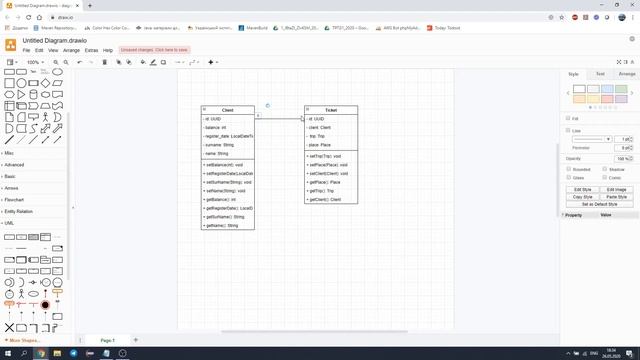
Task: Expand the Advanced shapes section
Action: [x=14, y=165]
